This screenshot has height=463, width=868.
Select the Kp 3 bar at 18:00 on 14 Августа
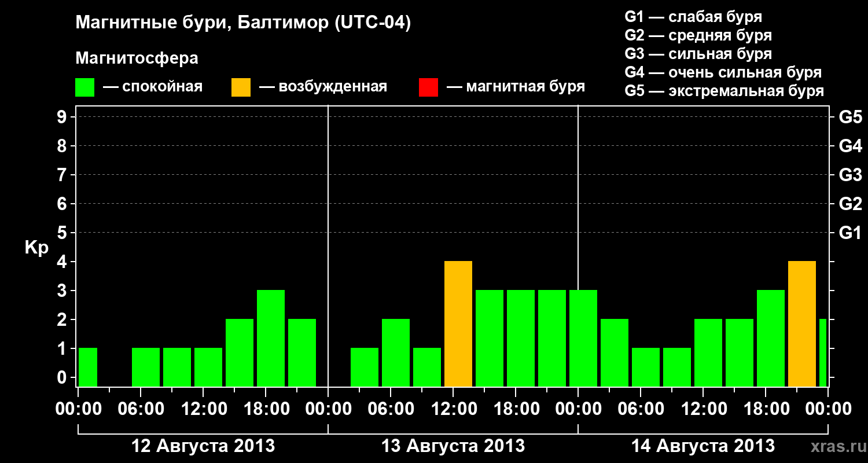[771, 338]
